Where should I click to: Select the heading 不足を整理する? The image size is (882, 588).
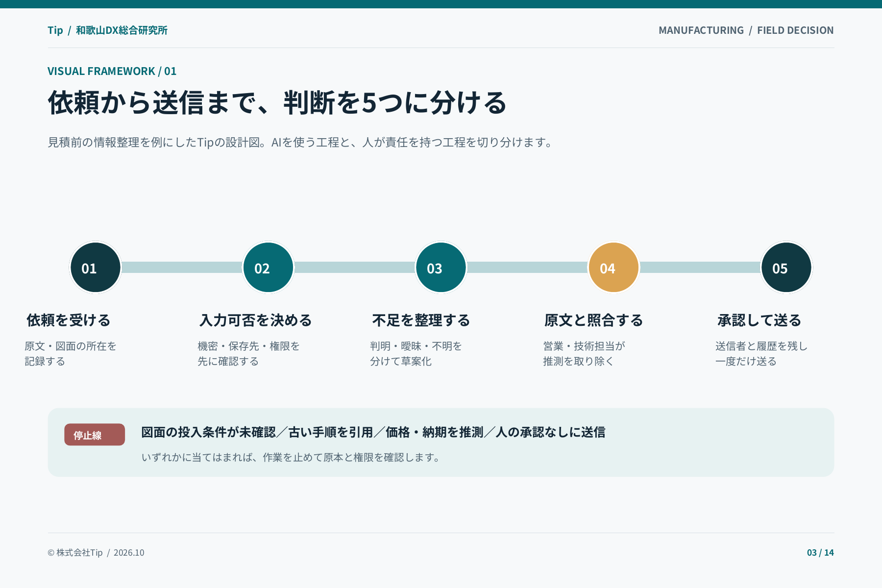coord(421,320)
